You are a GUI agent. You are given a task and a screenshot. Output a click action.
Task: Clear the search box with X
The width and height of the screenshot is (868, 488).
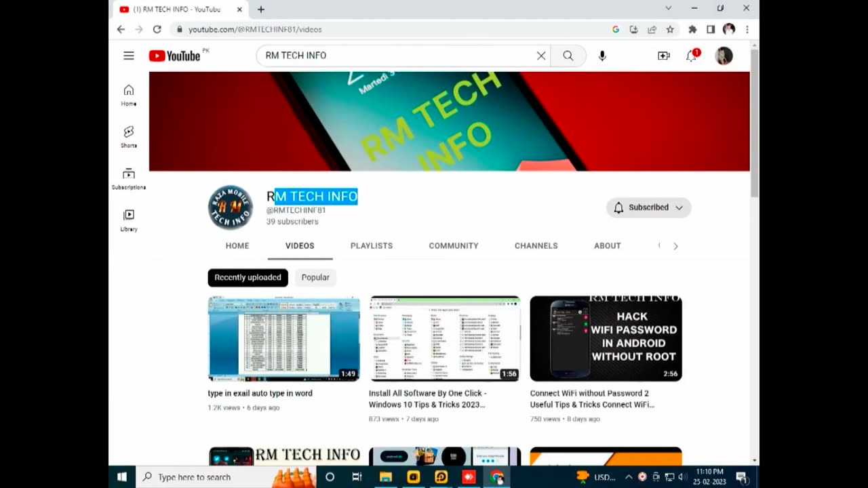click(x=541, y=56)
